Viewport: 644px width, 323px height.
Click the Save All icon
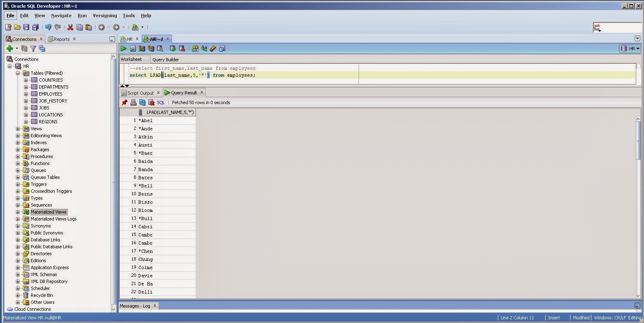click(36, 27)
